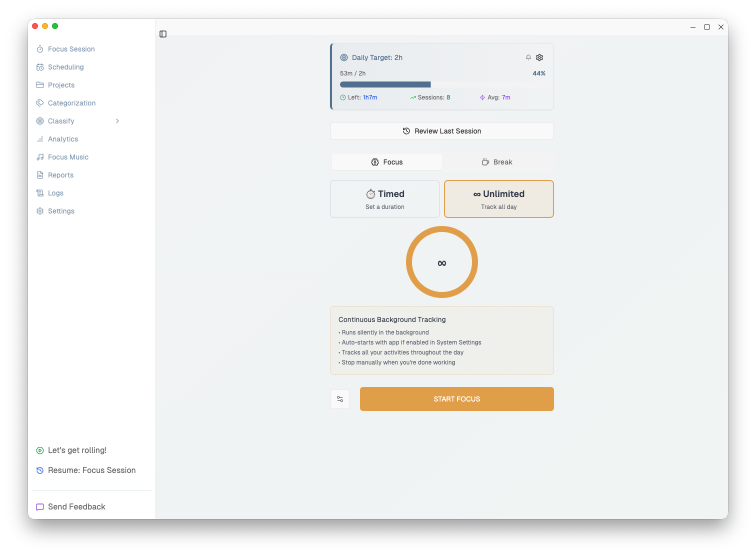Open Daily Target gear settings
The image size is (756, 556).
(x=539, y=57)
